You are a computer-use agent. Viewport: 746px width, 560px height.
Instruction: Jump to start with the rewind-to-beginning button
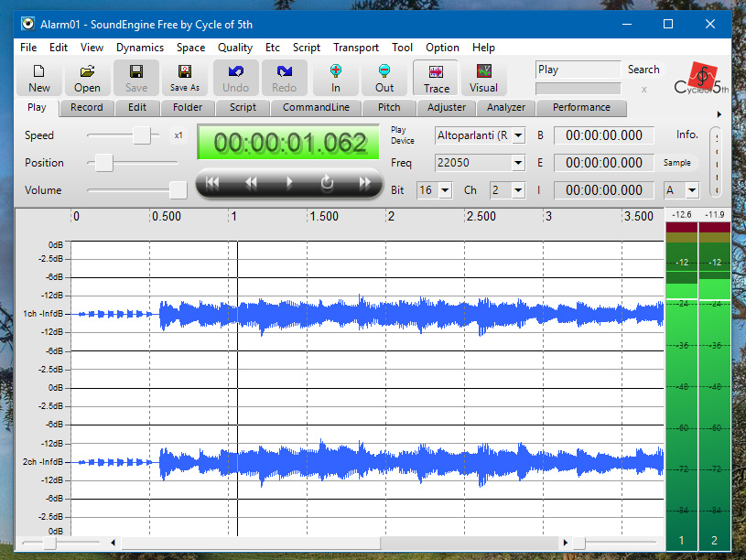click(212, 183)
